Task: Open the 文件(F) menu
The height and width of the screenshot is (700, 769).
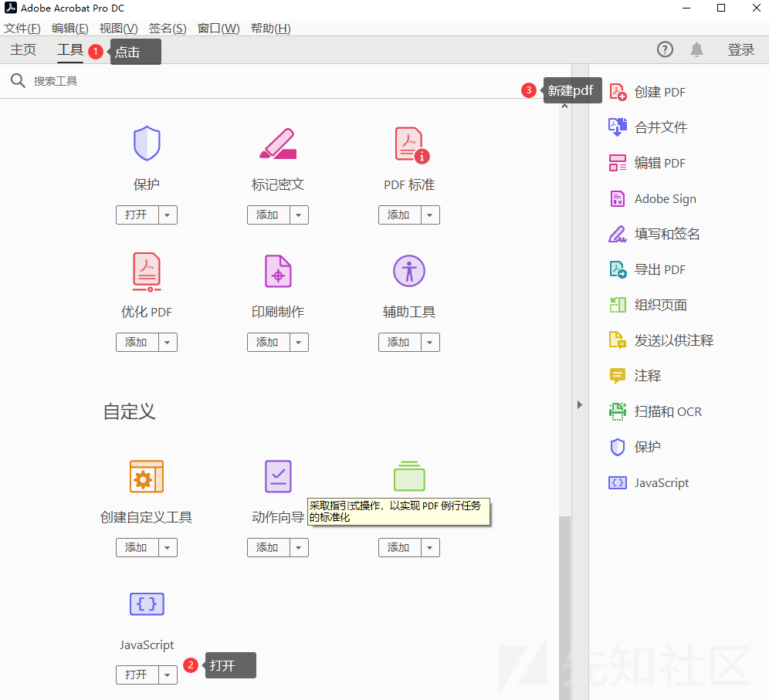Action: point(22,29)
